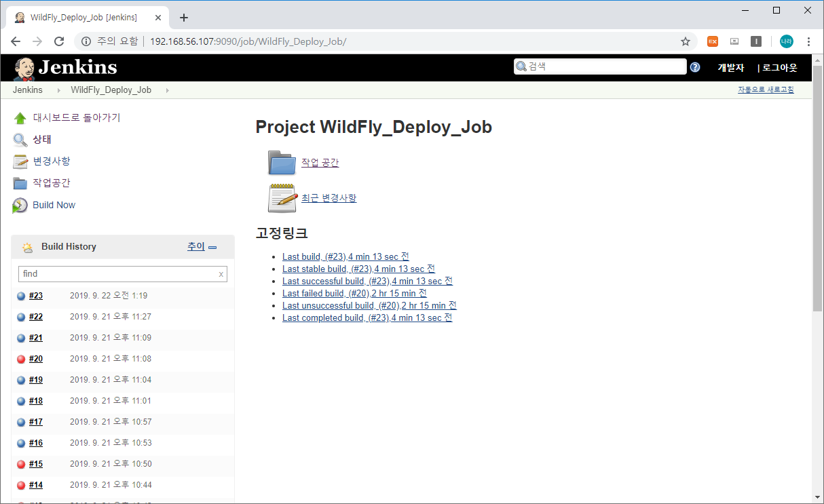This screenshot has height=504, width=824.
Task: Click the orange extension icon in toolbar
Action: click(x=713, y=41)
